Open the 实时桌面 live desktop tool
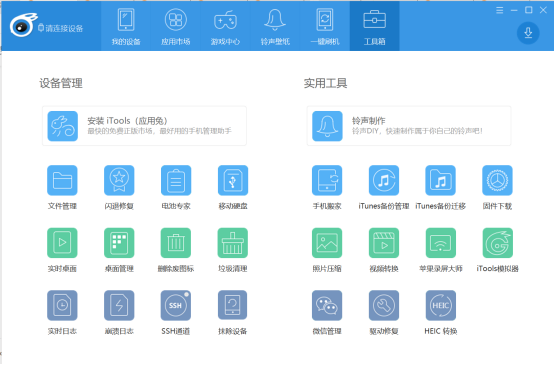Image resolution: width=554 pixels, height=365 pixels. (x=62, y=243)
